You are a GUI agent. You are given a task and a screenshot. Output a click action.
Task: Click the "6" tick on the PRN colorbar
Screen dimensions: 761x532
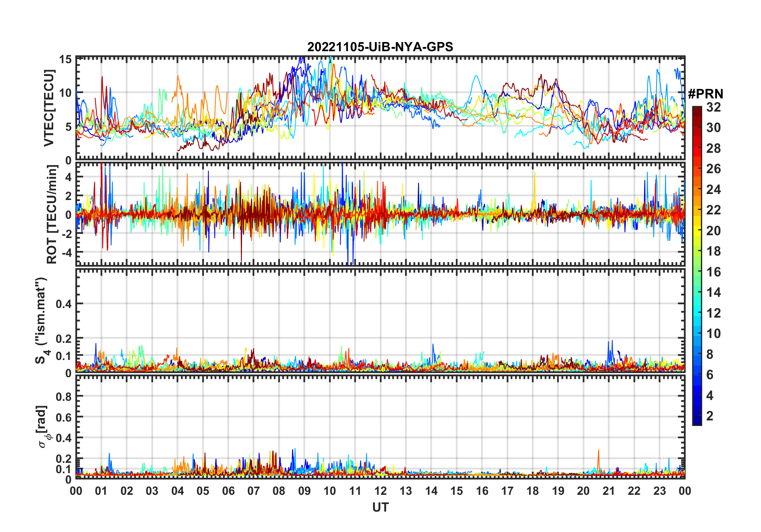tap(710, 375)
